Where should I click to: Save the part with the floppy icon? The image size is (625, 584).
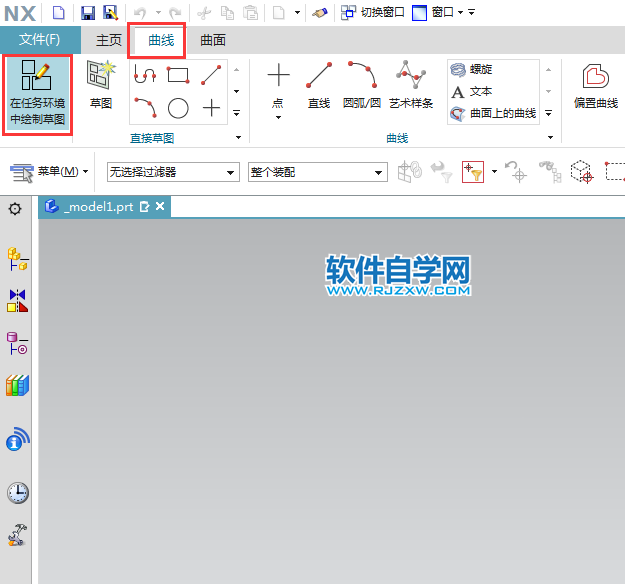[88, 13]
